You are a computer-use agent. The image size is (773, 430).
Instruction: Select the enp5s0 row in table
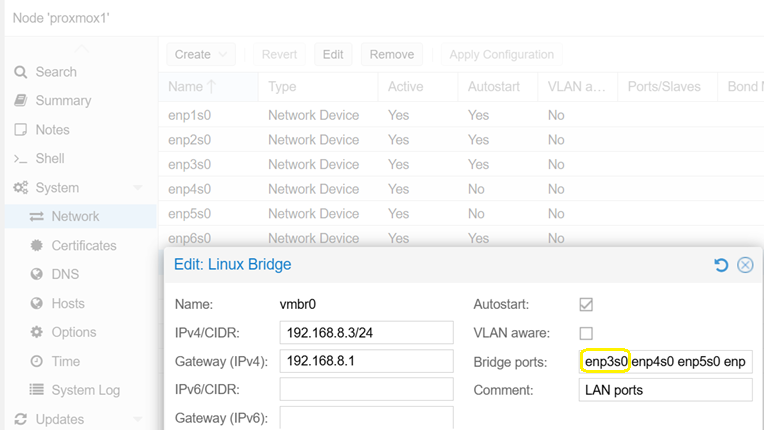coord(461,214)
